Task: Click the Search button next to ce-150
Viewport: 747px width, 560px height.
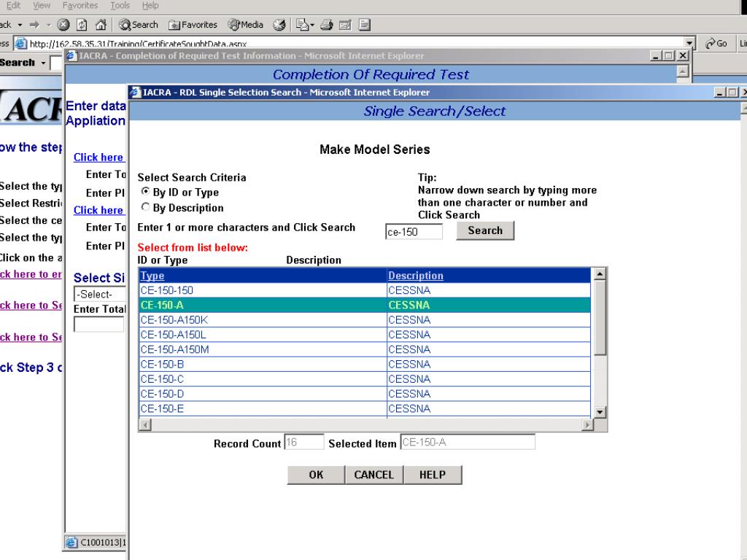Action: 485,230
